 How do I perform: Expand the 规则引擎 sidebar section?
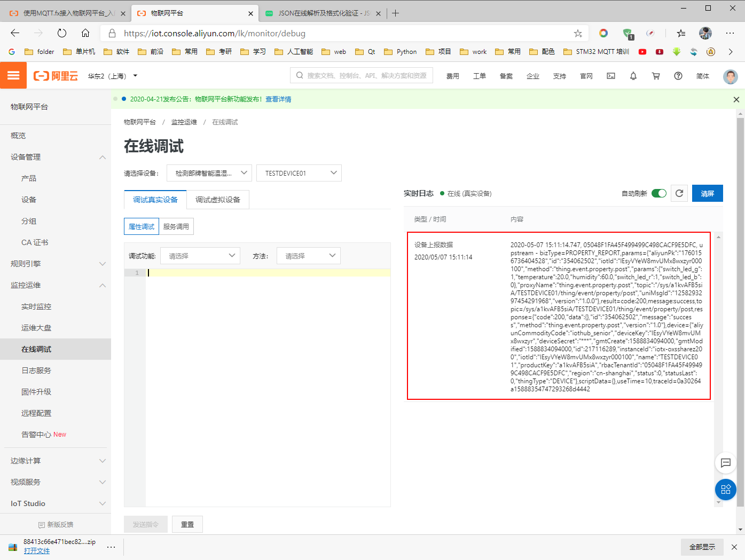[x=103, y=264]
